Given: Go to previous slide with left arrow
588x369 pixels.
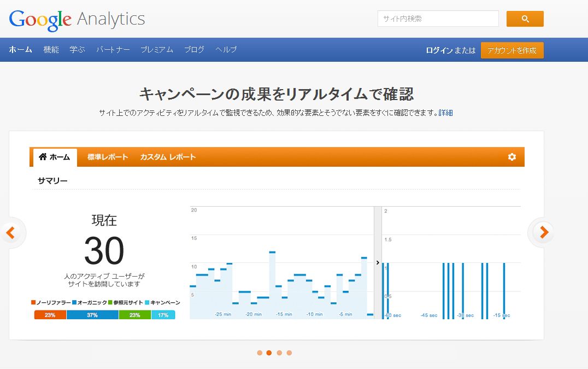Looking at the screenshot, I should [11, 232].
